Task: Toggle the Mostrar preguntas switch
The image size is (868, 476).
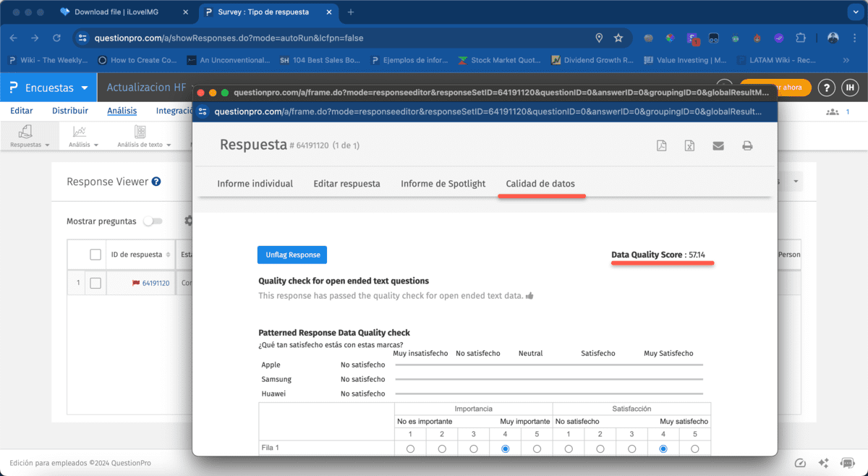Action: pyautogui.click(x=152, y=221)
